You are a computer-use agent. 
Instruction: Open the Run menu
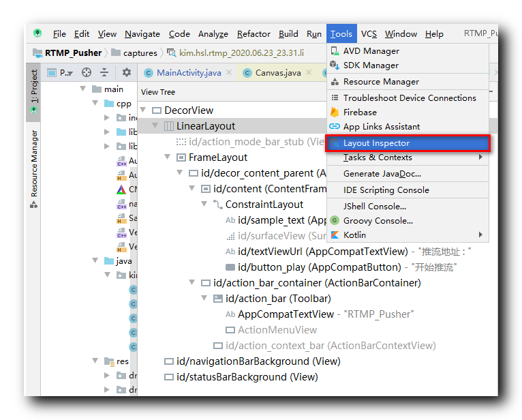pyautogui.click(x=314, y=34)
